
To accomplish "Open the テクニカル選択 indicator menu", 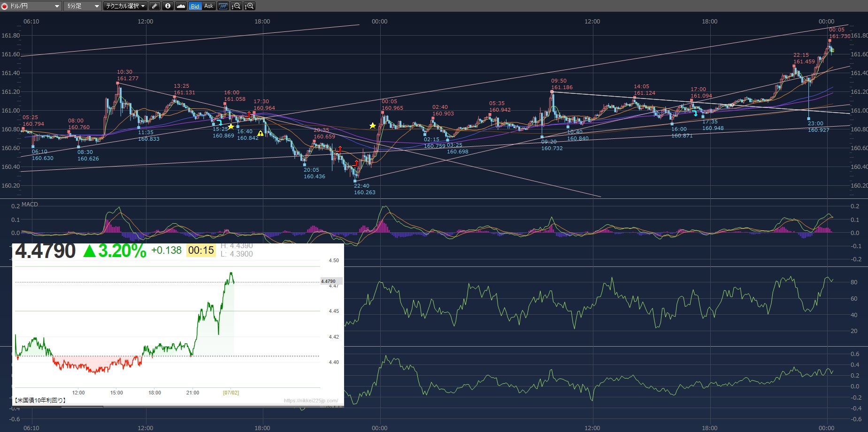I will pos(125,6).
